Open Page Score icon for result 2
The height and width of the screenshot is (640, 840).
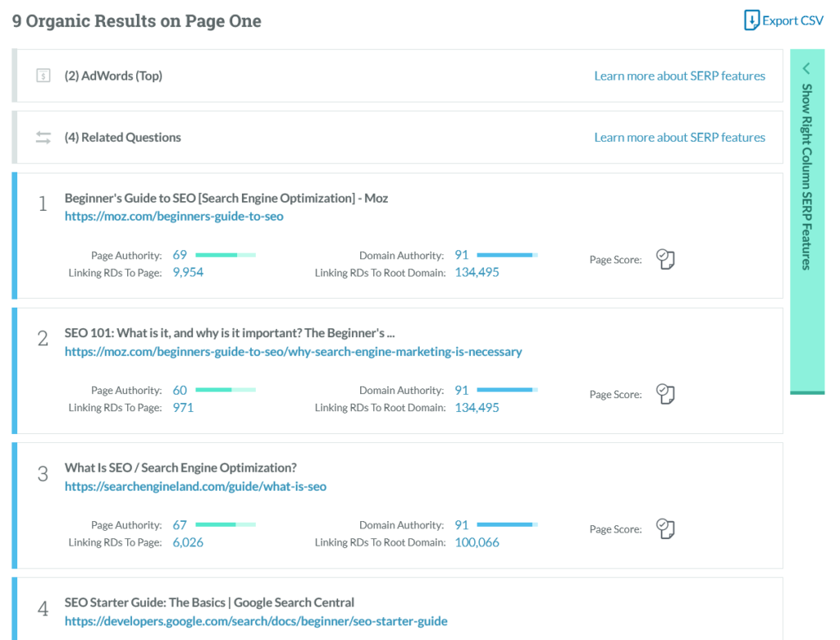point(665,394)
